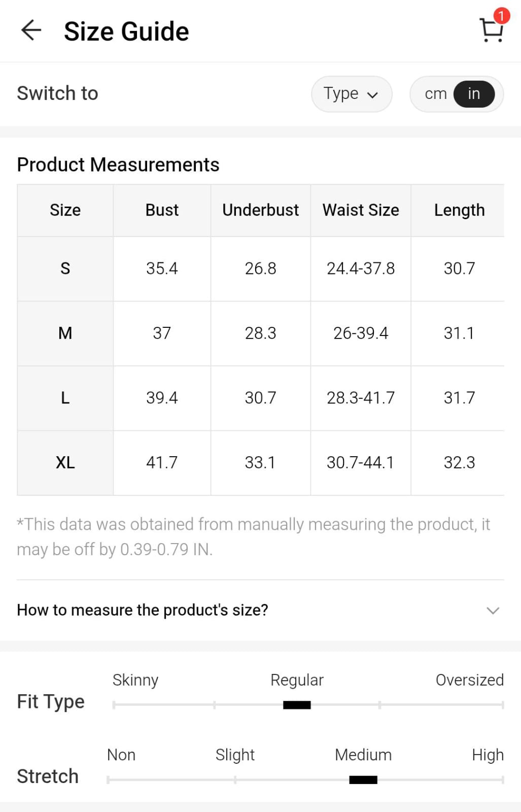Image resolution: width=521 pixels, height=812 pixels.
Task: Choose the L size row
Action: click(65, 398)
